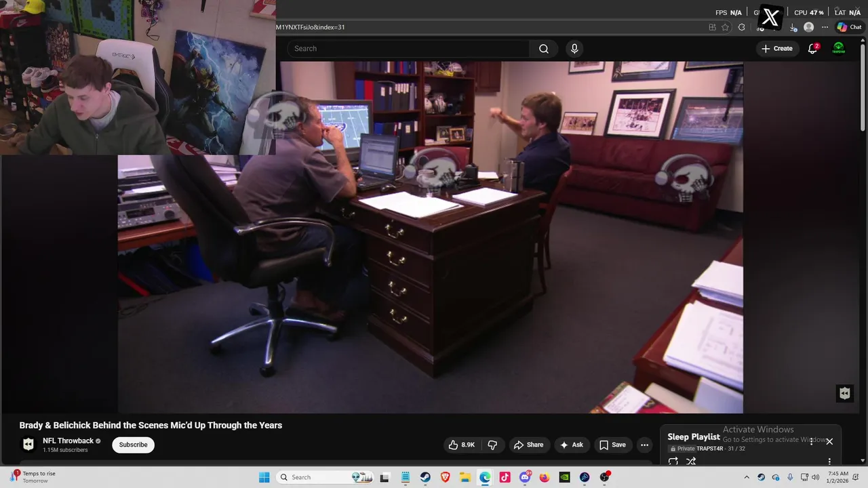Open browser profile avatar
868x488 pixels.
point(808,27)
